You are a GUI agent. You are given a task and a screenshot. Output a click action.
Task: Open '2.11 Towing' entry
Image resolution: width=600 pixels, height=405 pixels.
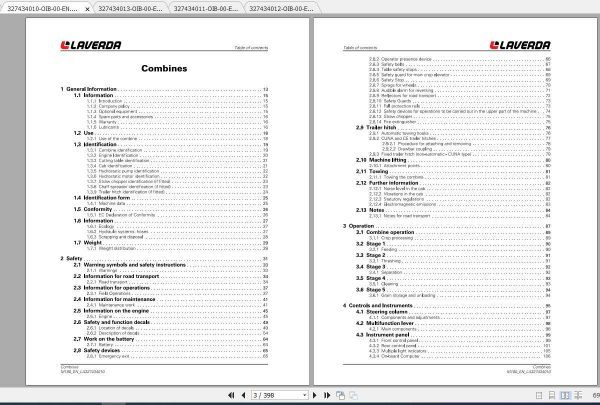coord(453,171)
